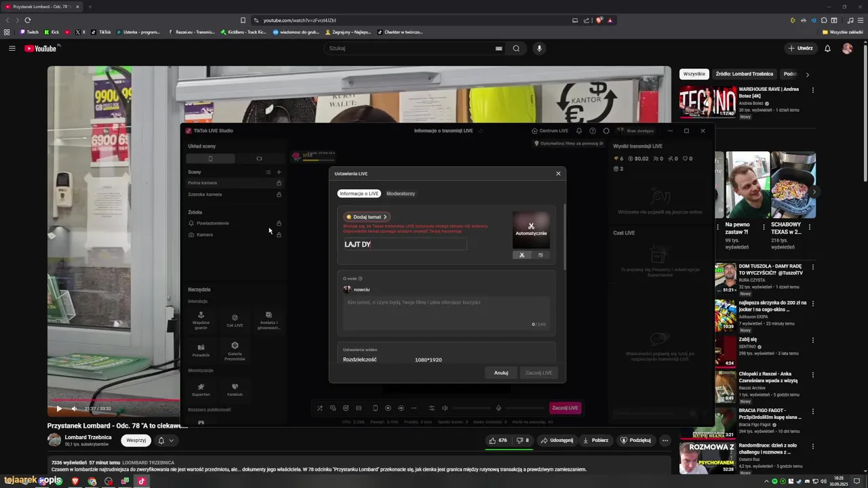Select the automatic cover scissors icon under thumbnail

tap(521, 255)
